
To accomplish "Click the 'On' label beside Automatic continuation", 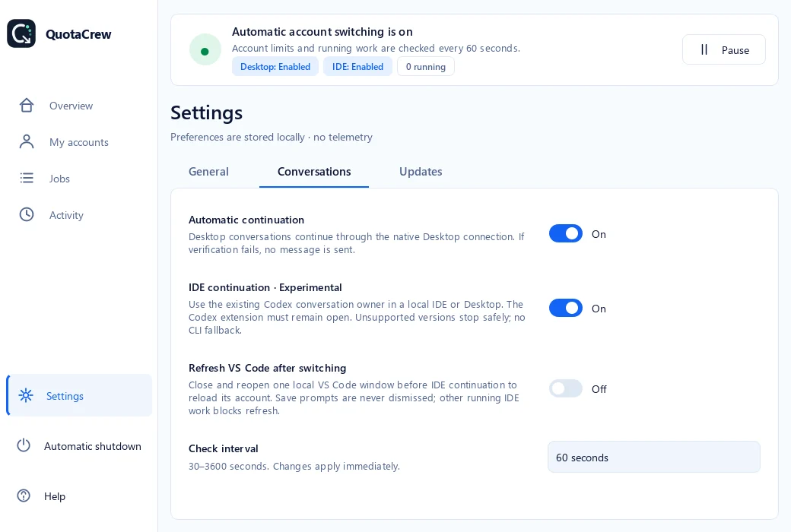I will 599,234.
